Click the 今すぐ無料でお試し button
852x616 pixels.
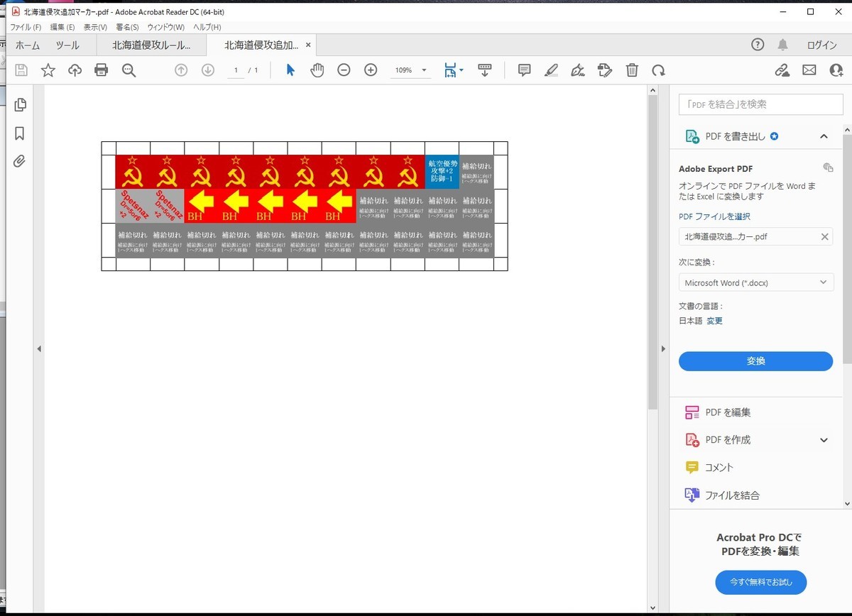pyautogui.click(x=760, y=582)
